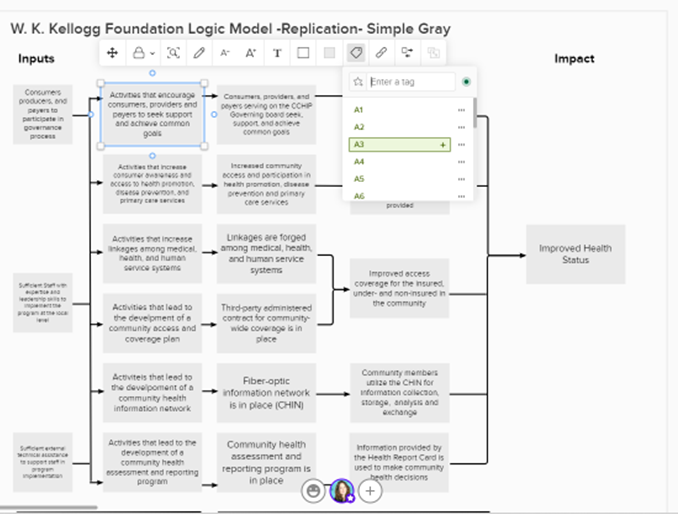Open the gray fill color swatch

[329, 53]
